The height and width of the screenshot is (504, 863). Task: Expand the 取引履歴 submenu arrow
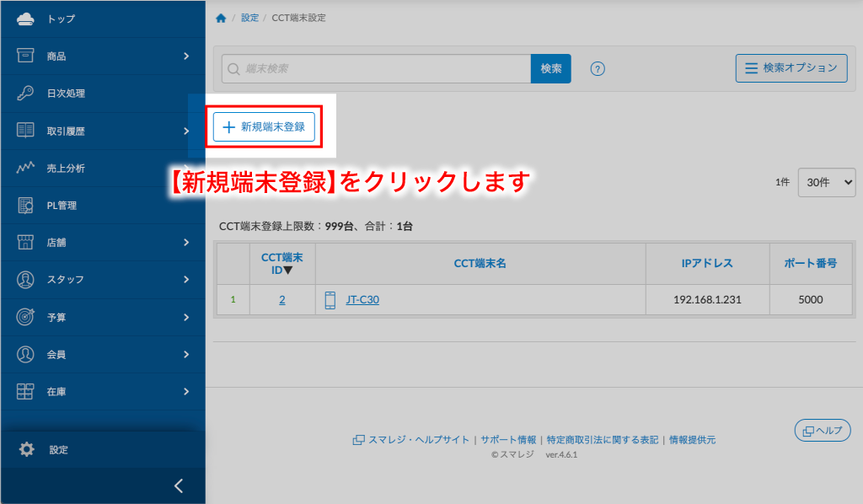tap(186, 131)
